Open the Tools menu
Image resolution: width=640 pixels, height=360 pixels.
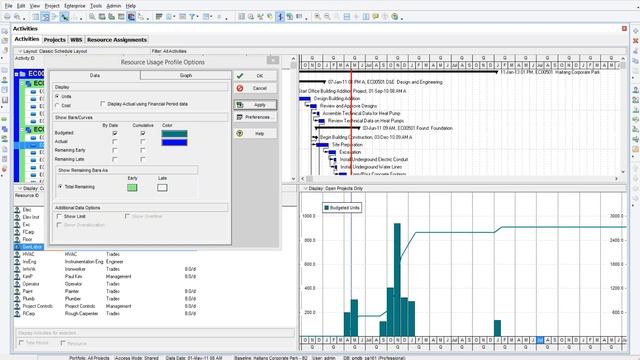(96, 6)
